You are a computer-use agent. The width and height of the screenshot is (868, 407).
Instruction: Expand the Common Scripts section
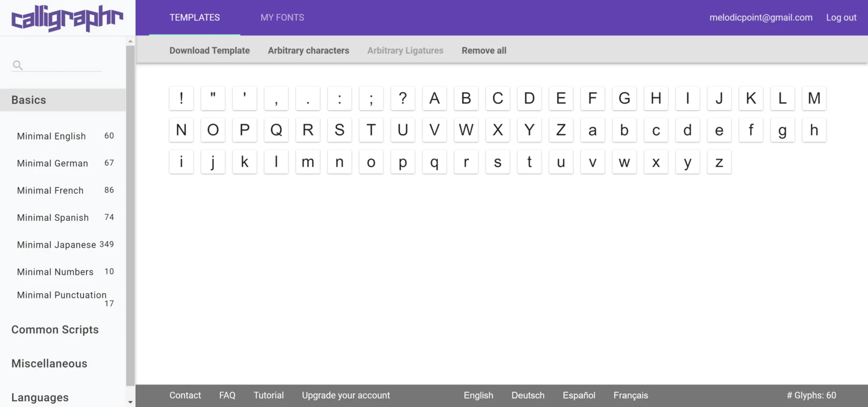point(55,330)
